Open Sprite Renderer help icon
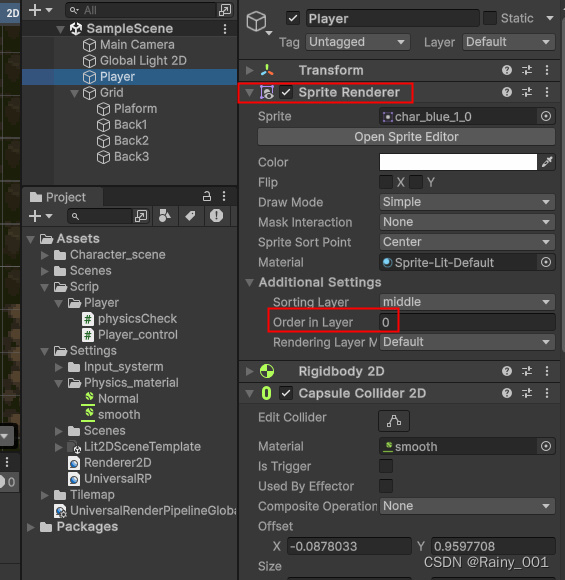This screenshot has height=580, width=565. 507,92
